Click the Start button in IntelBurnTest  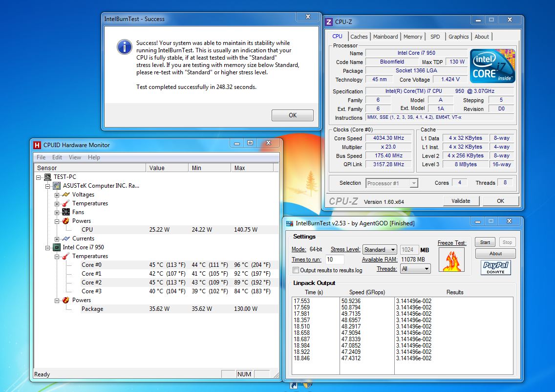pos(485,242)
